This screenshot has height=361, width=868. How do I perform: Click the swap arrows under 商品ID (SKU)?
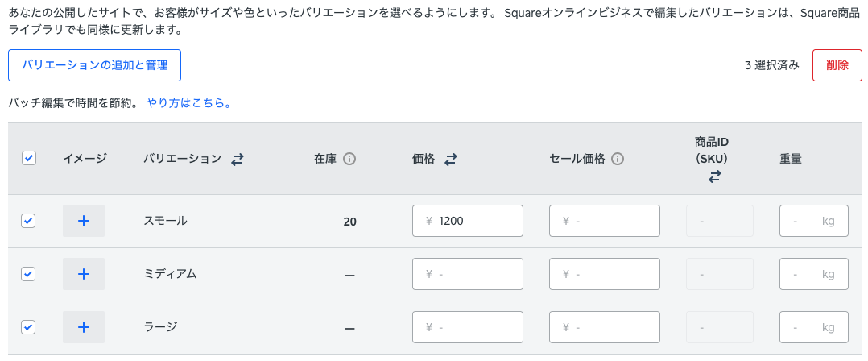click(x=714, y=176)
